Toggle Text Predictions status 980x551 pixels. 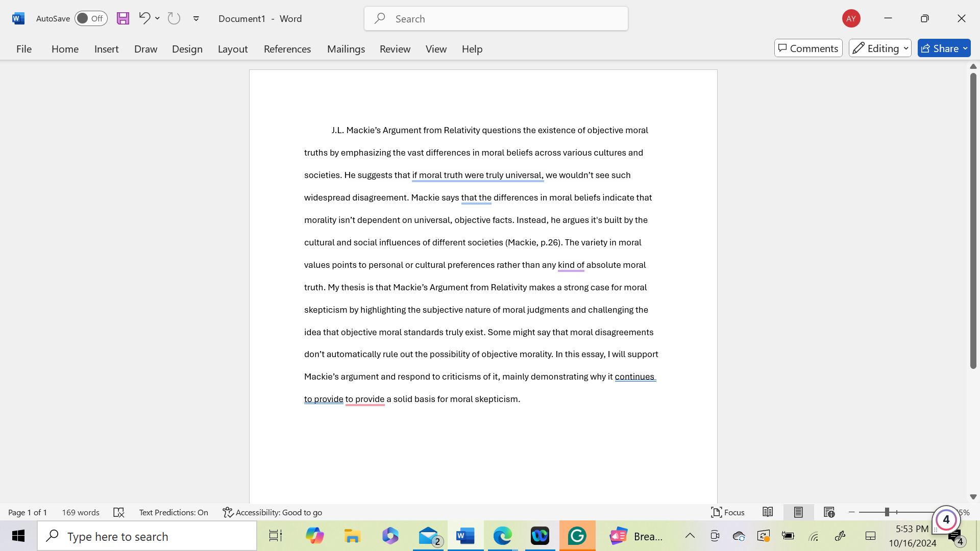tap(174, 512)
